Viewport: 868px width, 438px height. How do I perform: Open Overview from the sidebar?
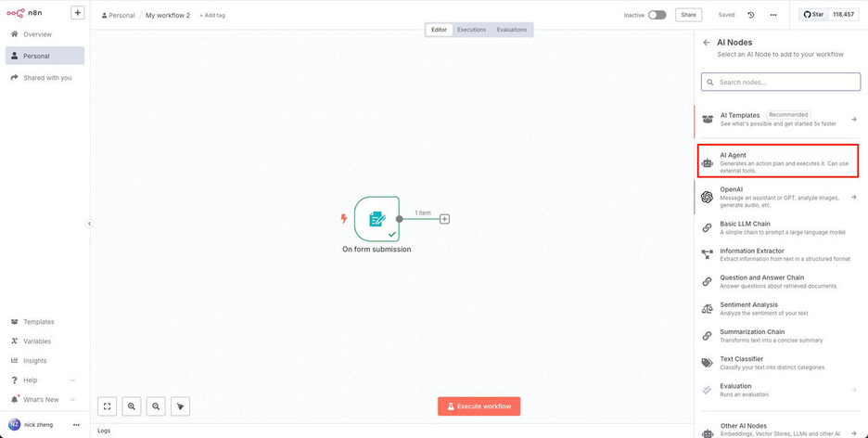(x=37, y=34)
